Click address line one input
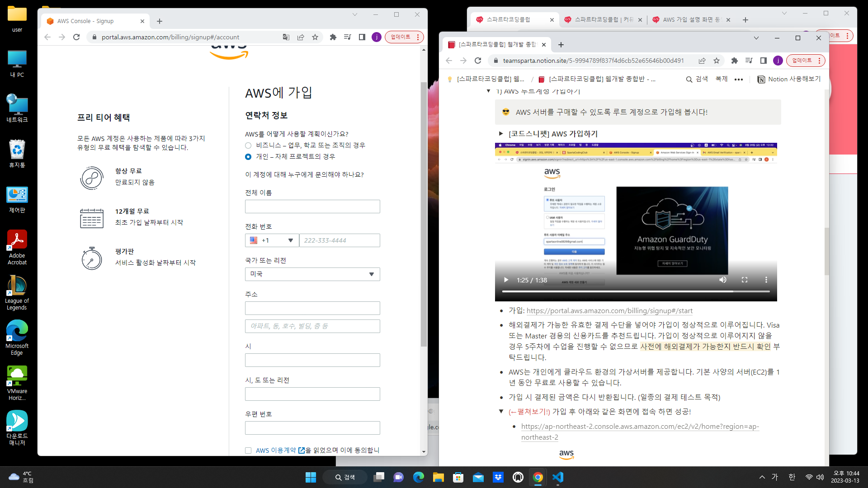 (312, 308)
